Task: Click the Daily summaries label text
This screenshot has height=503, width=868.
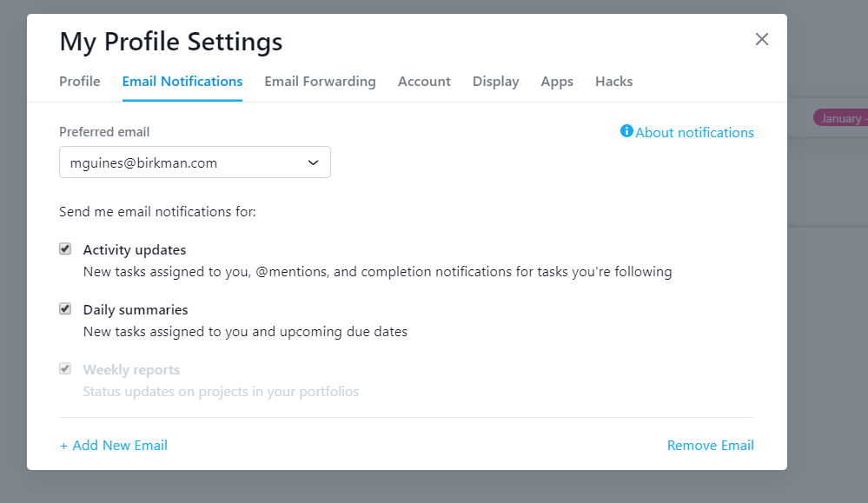Action: pos(136,310)
